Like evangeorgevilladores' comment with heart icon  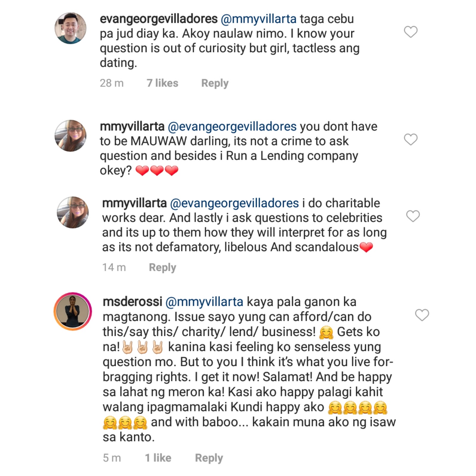pyautogui.click(x=411, y=32)
